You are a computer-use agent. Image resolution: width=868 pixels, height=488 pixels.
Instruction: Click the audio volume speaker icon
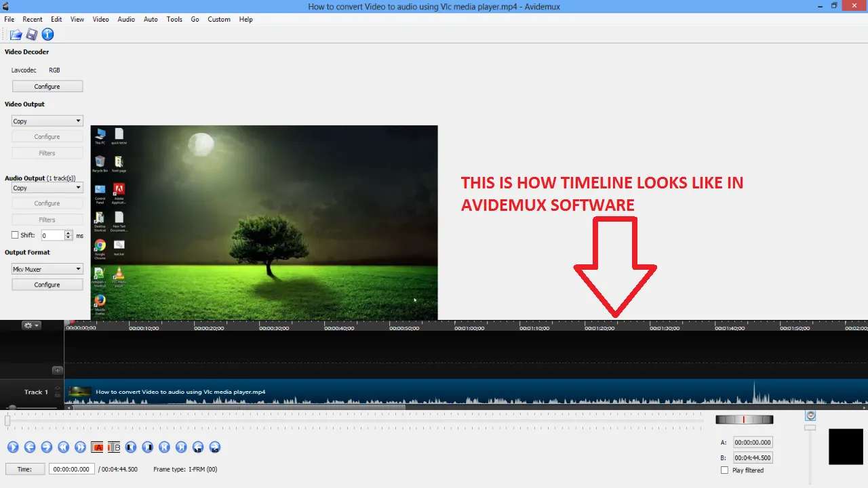(810, 415)
